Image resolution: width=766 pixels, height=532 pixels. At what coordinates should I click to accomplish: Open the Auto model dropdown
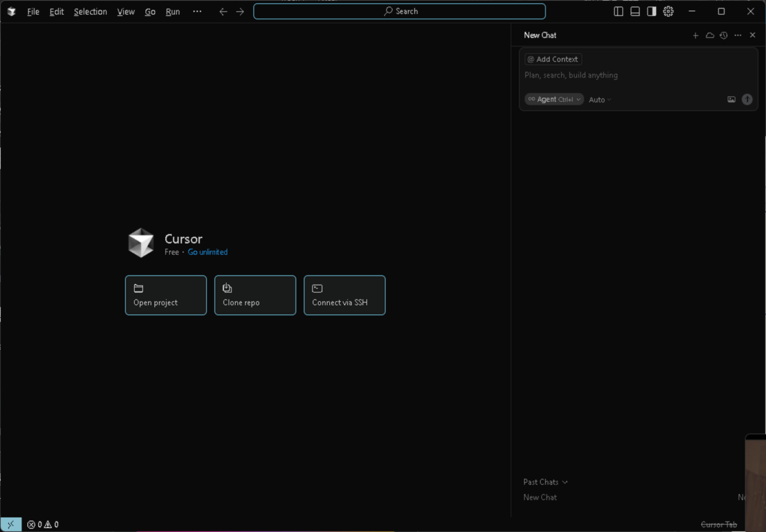[x=599, y=100]
